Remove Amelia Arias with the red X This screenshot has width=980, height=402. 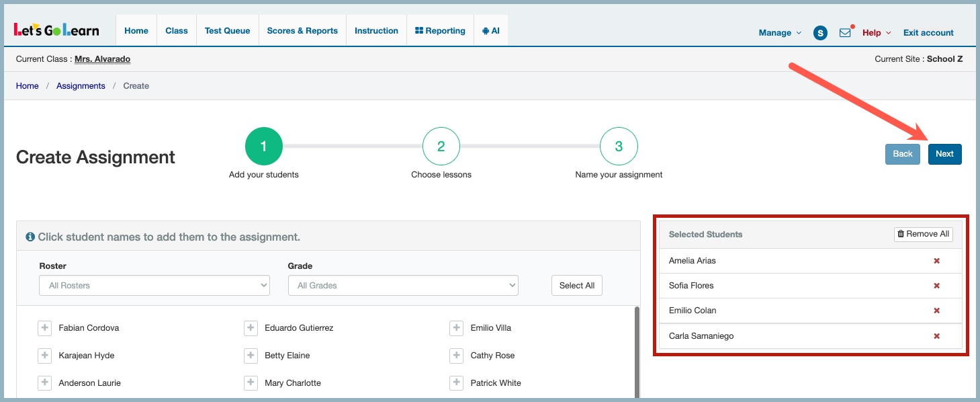coord(936,261)
